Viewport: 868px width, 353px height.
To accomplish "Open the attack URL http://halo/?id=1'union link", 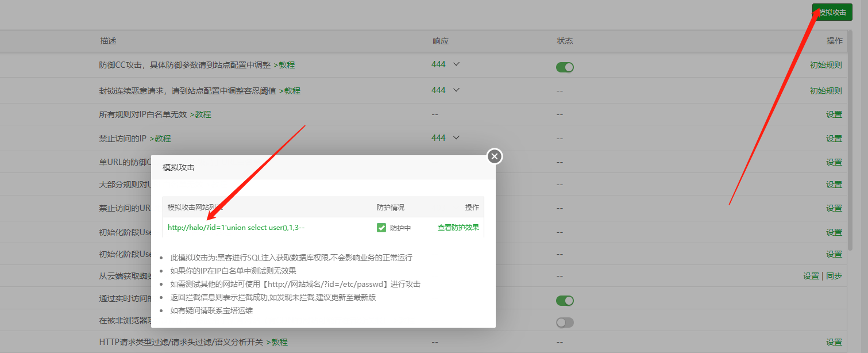I will pos(236,227).
